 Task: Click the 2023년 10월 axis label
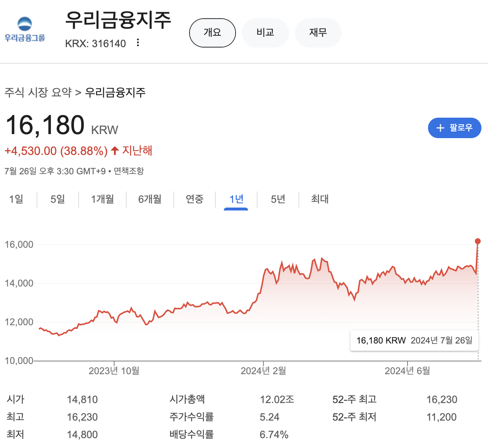point(114,371)
